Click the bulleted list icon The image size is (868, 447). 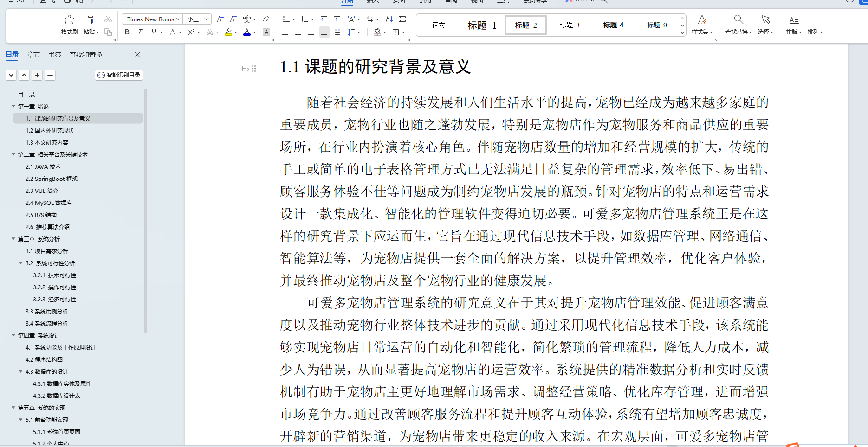[x=286, y=19]
